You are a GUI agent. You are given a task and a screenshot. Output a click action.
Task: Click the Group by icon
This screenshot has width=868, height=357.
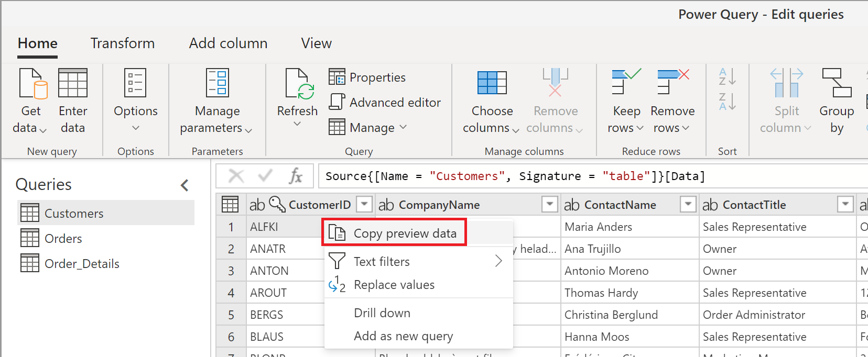point(837,83)
